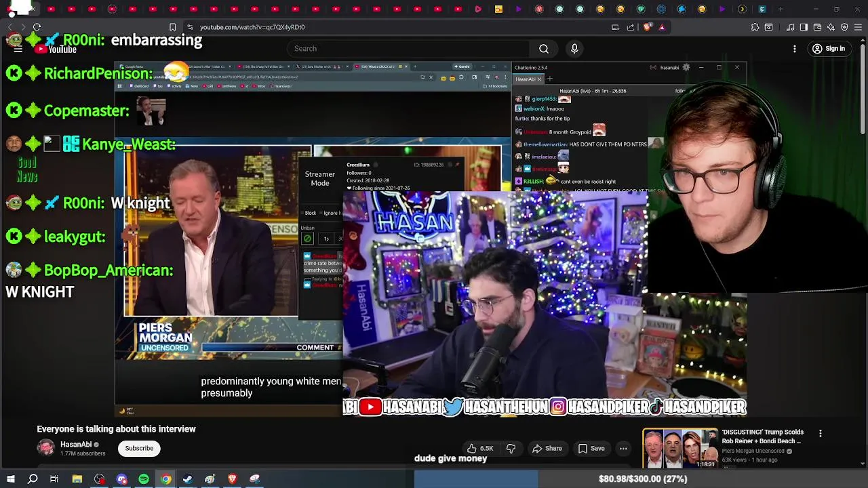Click the Sign in button

[829, 49]
